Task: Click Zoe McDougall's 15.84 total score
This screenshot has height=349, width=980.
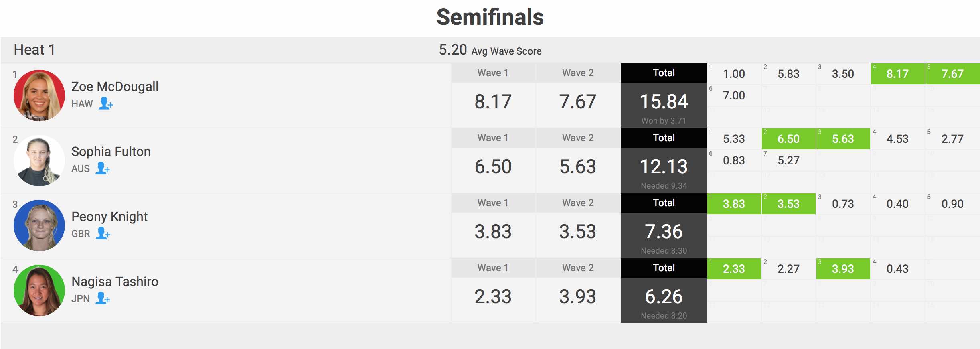Action: point(664,101)
